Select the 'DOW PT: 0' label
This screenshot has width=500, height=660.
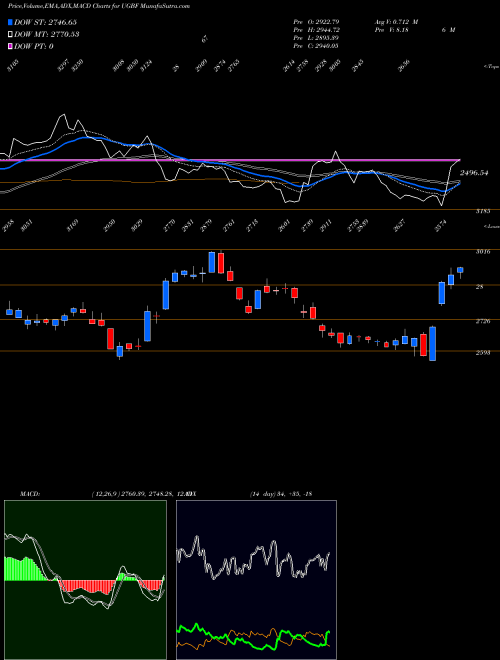[x=33, y=46]
